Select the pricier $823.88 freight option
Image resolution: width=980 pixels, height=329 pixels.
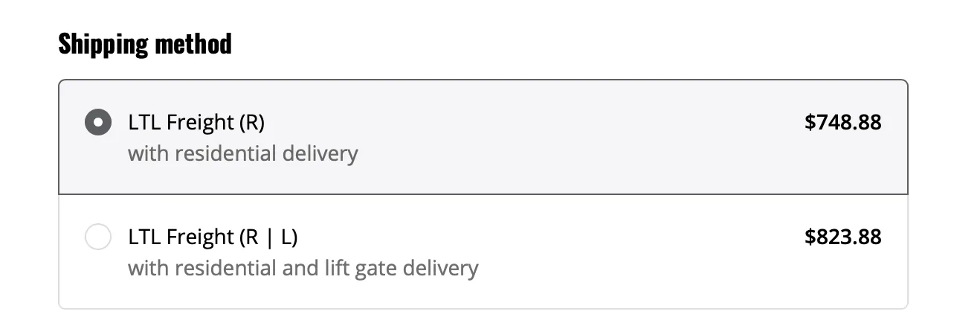tap(98, 237)
